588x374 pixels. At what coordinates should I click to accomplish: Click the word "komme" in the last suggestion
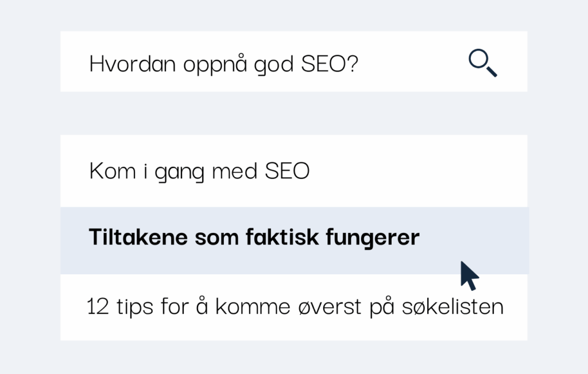(x=249, y=307)
